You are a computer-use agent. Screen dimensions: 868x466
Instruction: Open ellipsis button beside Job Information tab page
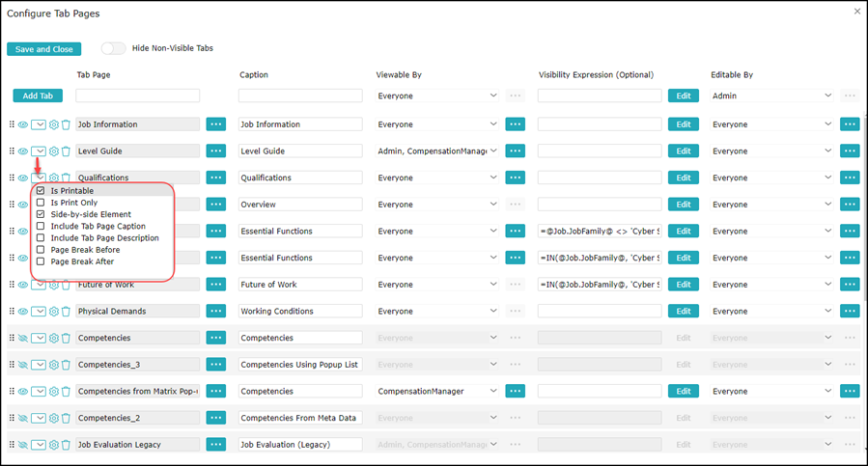point(215,124)
